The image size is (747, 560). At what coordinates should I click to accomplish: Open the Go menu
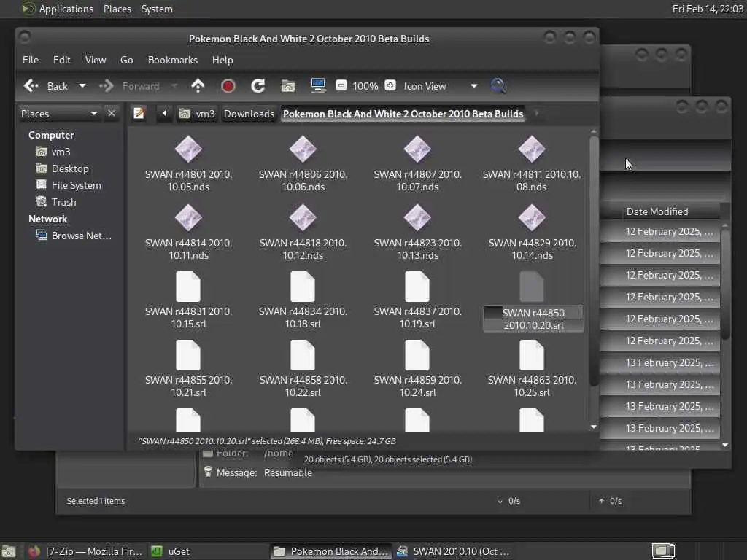127,60
